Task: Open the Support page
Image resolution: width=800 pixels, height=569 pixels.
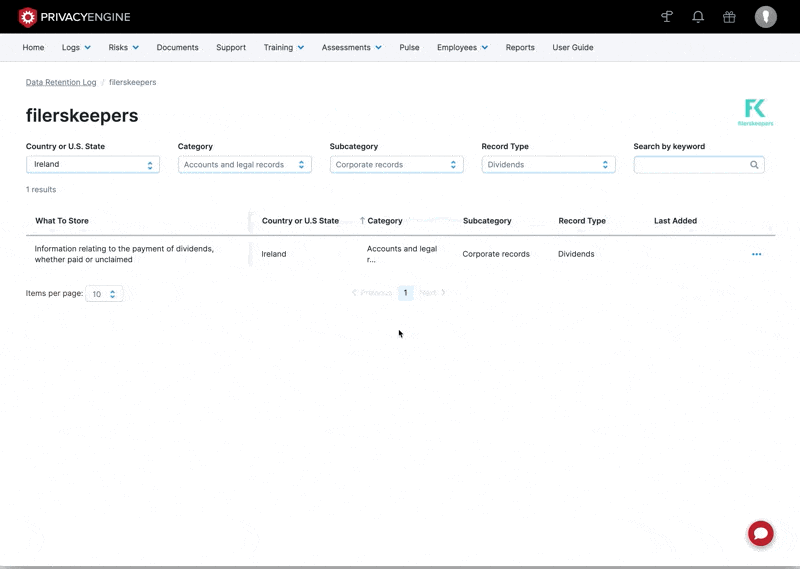Action: (x=231, y=47)
